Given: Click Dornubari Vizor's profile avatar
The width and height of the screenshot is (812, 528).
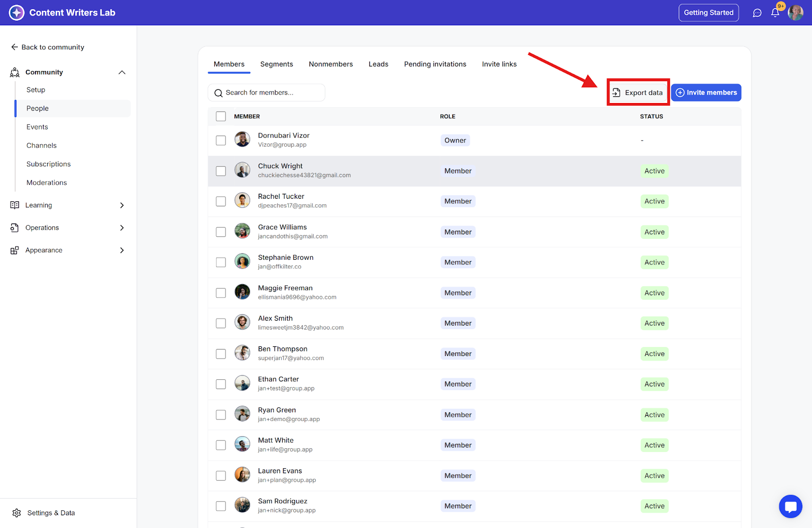Looking at the screenshot, I should point(242,139).
